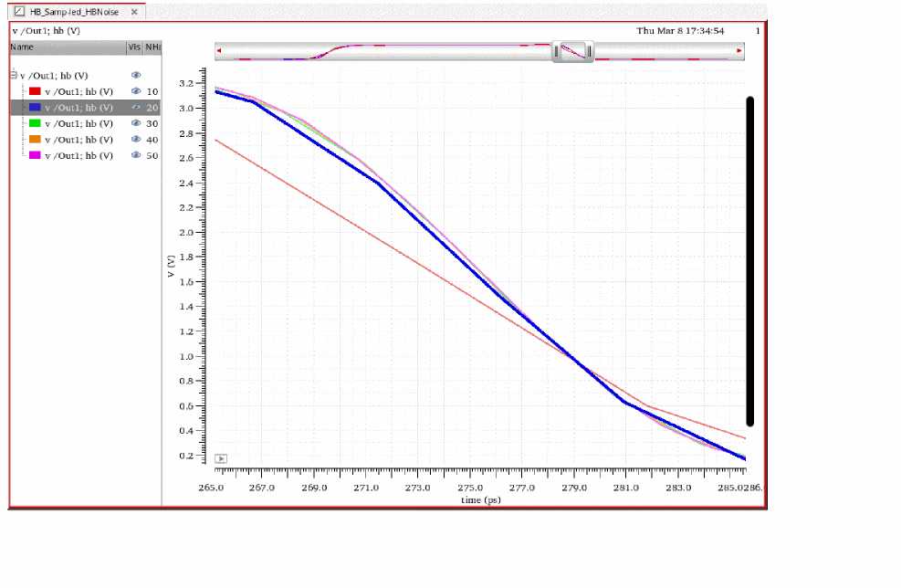Click the 1.0 tick label on voltage axis
Screen dimensions: 901x588
tap(186, 356)
